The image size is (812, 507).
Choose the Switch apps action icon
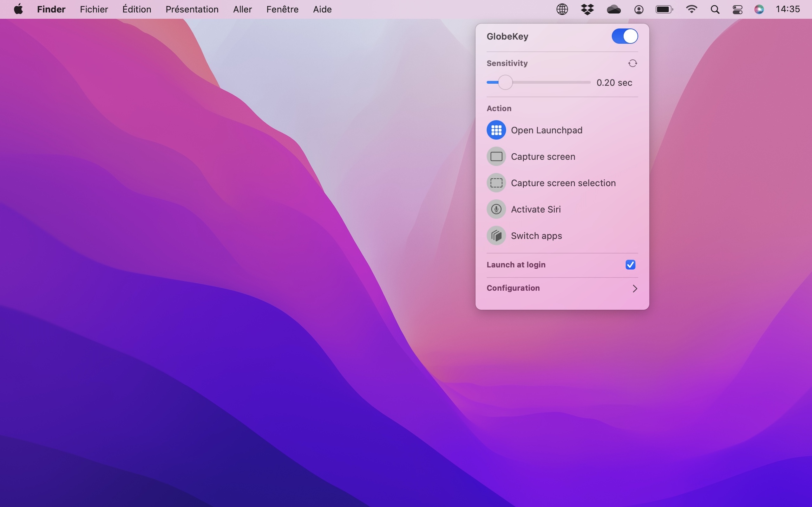(x=496, y=236)
